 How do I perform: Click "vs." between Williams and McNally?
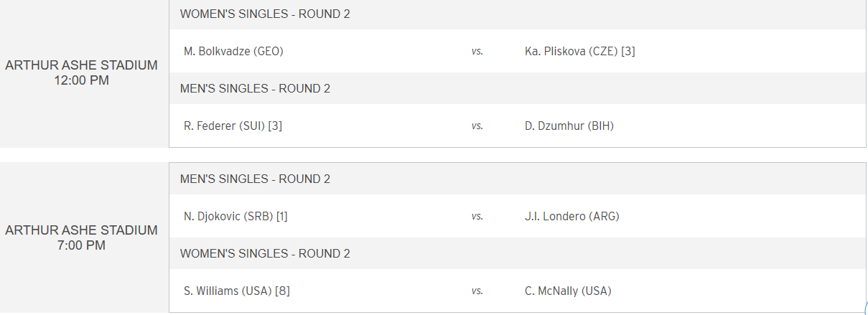click(x=477, y=291)
